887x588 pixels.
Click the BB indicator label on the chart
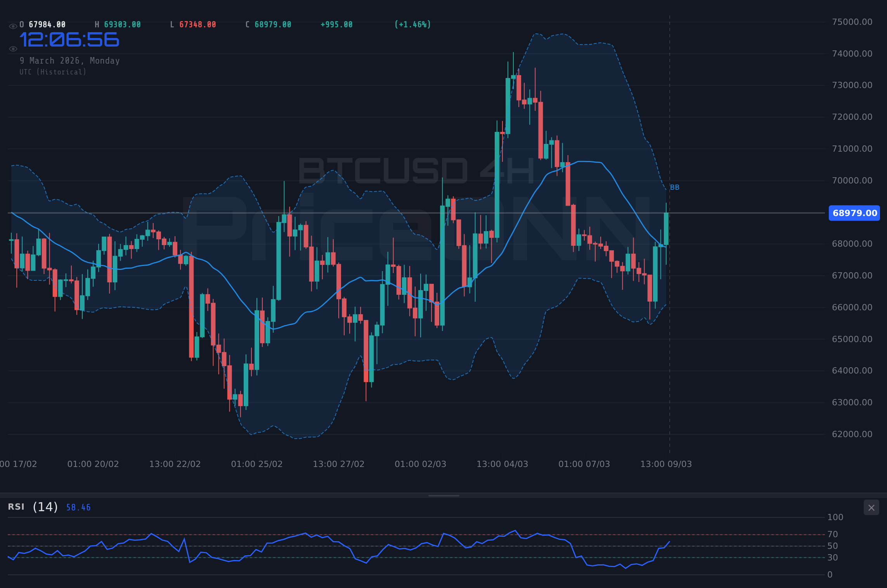pos(675,187)
